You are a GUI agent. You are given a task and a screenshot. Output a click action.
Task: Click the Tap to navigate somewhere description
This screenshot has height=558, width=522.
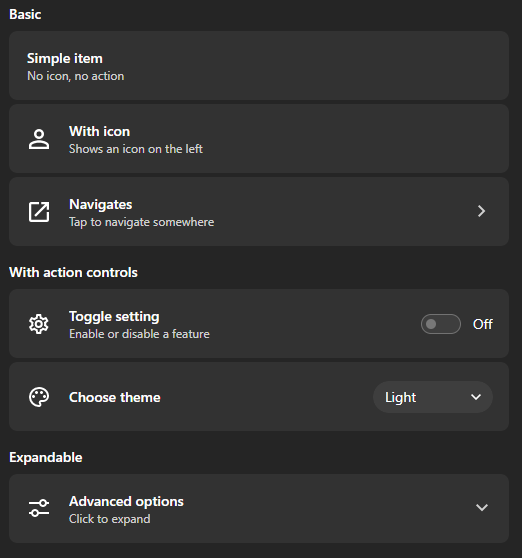[142, 222]
